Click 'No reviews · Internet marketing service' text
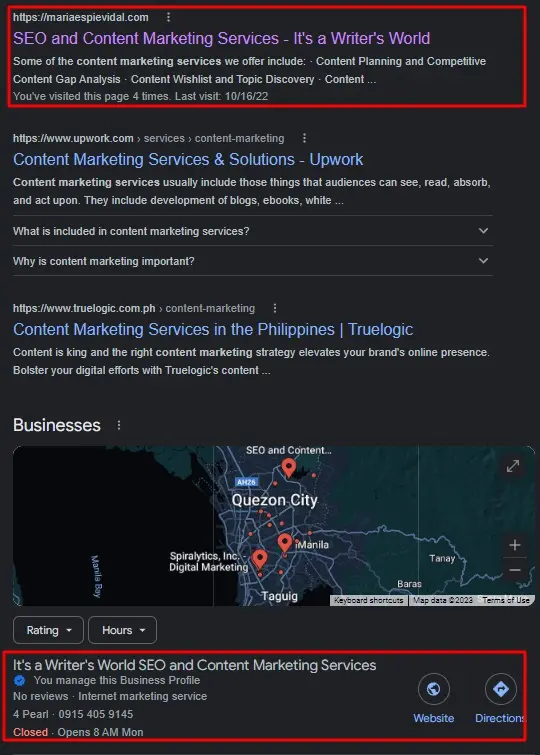The image size is (540, 755). coord(110,696)
